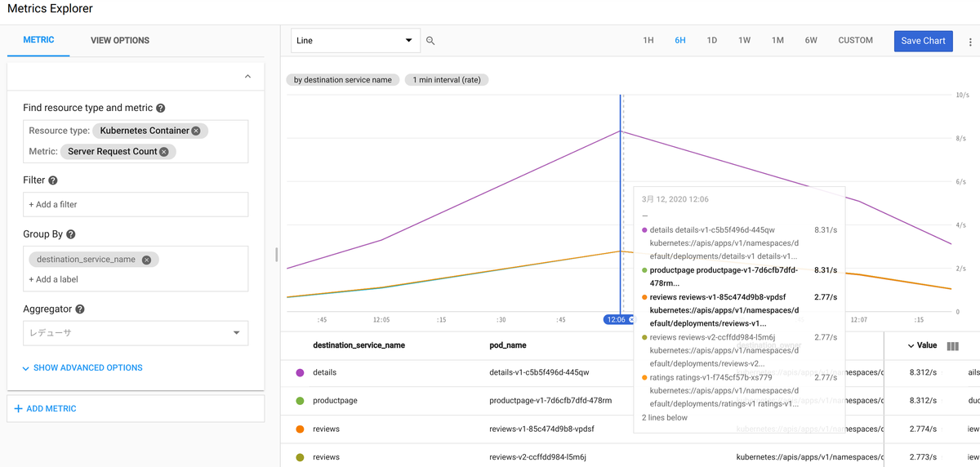Viewport: 980px width, 467px height.
Task: Click the olive swatch of reviews-v2 row
Action: (x=300, y=457)
